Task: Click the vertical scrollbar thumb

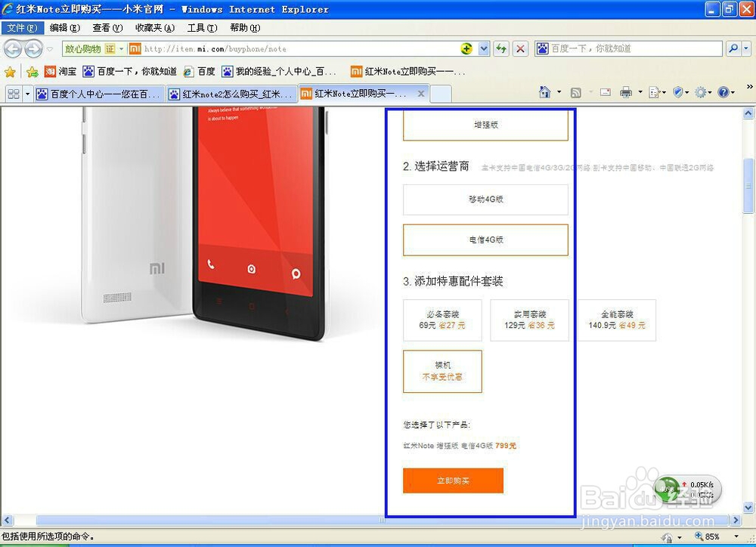Action: pos(748,186)
